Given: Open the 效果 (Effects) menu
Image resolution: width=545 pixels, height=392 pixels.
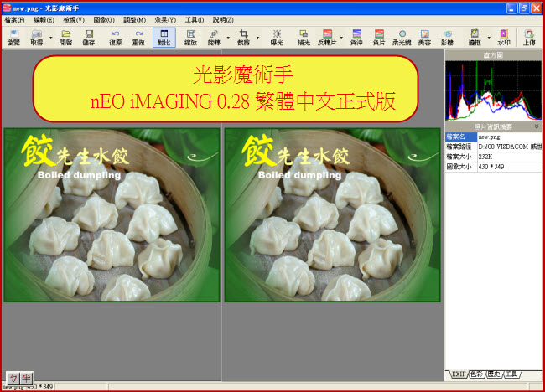Looking at the screenshot, I should (166, 18).
